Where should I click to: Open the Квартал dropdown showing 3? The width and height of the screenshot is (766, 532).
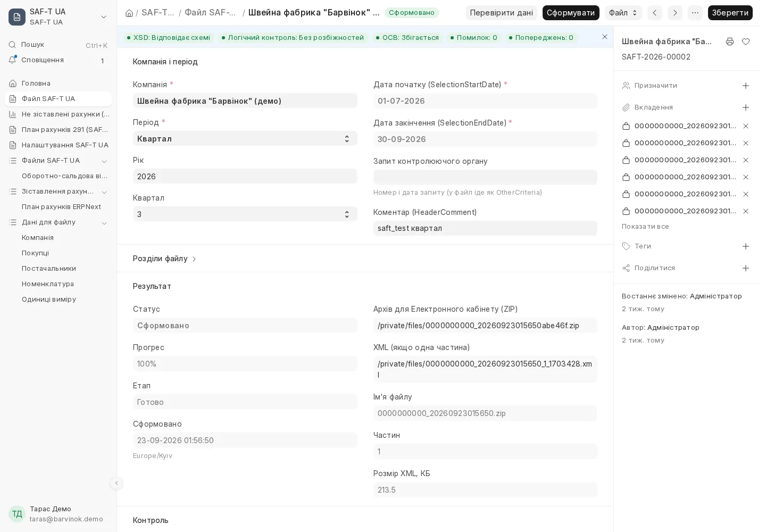point(245,214)
